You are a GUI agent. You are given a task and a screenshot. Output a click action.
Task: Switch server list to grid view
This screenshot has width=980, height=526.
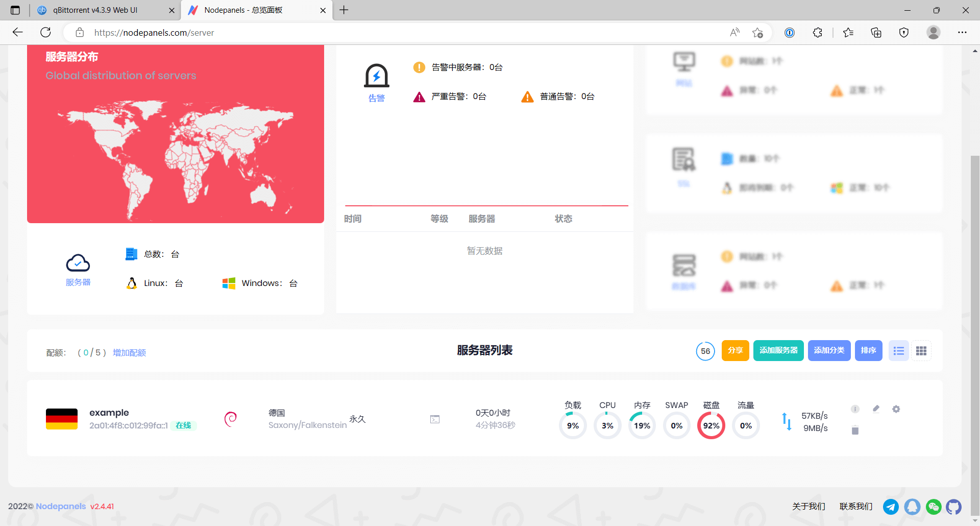point(921,351)
